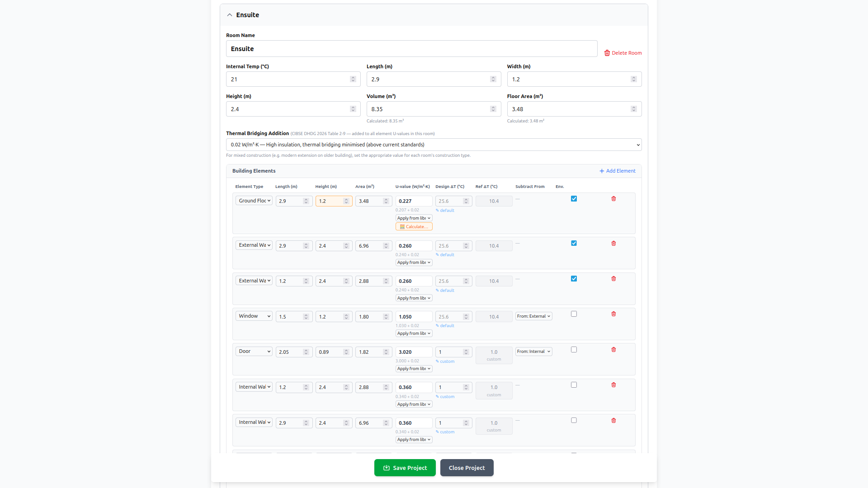The width and height of the screenshot is (868, 488).
Task: Click pencil default icon on Window ΔT
Action: [x=437, y=326]
